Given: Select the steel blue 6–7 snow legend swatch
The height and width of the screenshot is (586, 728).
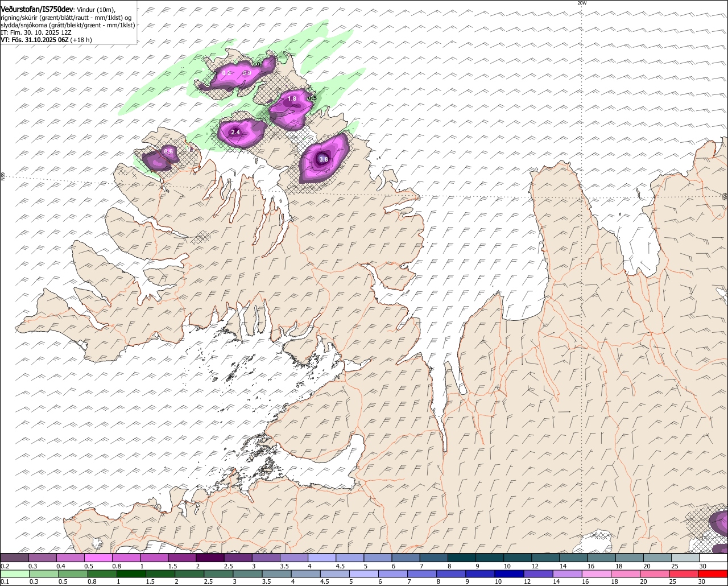Looking at the screenshot, I should click(406, 558).
